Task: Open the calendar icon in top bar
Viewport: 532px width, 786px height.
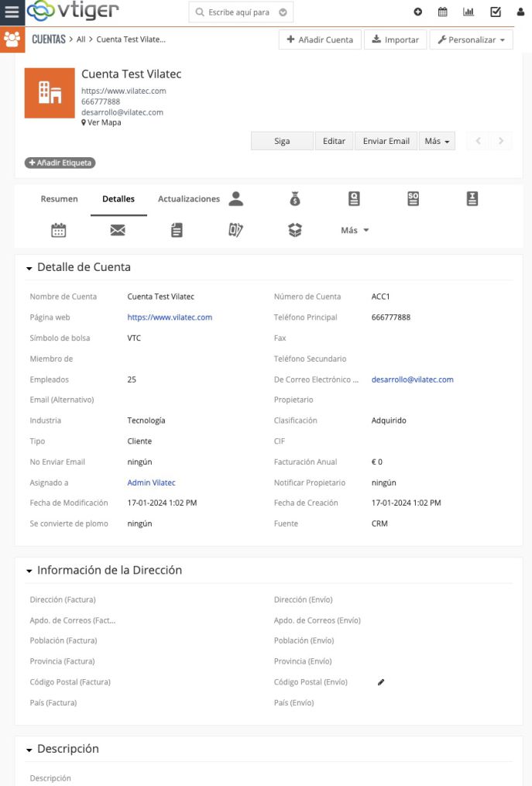Action: pyautogui.click(x=443, y=12)
